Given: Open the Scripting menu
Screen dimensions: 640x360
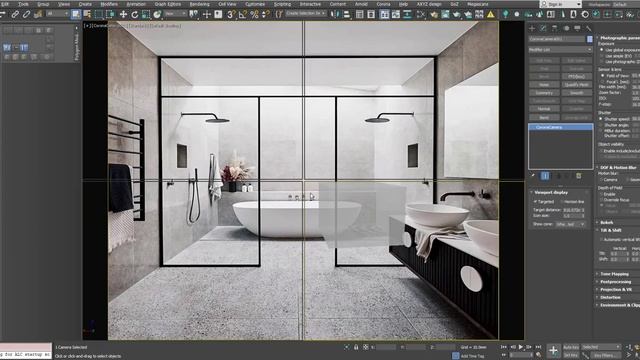Looking at the screenshot, I should pyautogui.click(x=282, y=4).
